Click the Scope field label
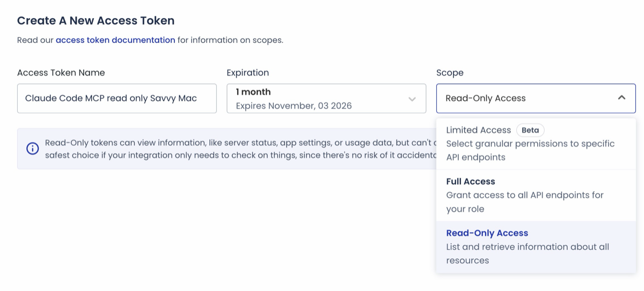The image size is (644, 291). point(450,72)
